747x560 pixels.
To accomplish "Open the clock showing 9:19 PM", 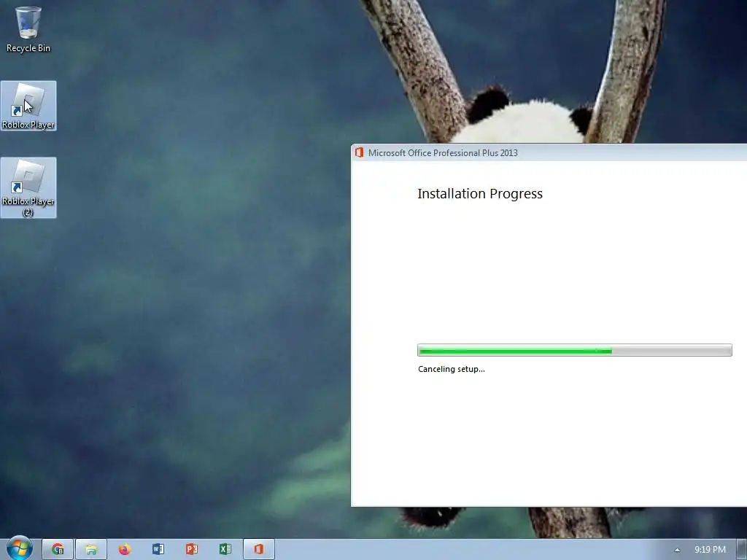I will [710, 550].
